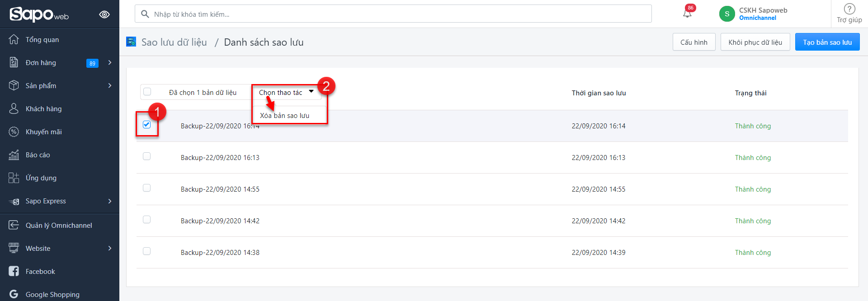868x301 pixels.
Task: Open Quản lý Omnichannel menu item
Action: (59, 225)
